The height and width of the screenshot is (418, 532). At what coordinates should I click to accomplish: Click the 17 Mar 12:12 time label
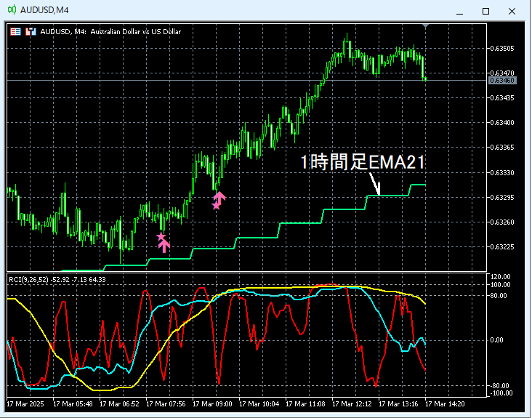coord(352,404)
